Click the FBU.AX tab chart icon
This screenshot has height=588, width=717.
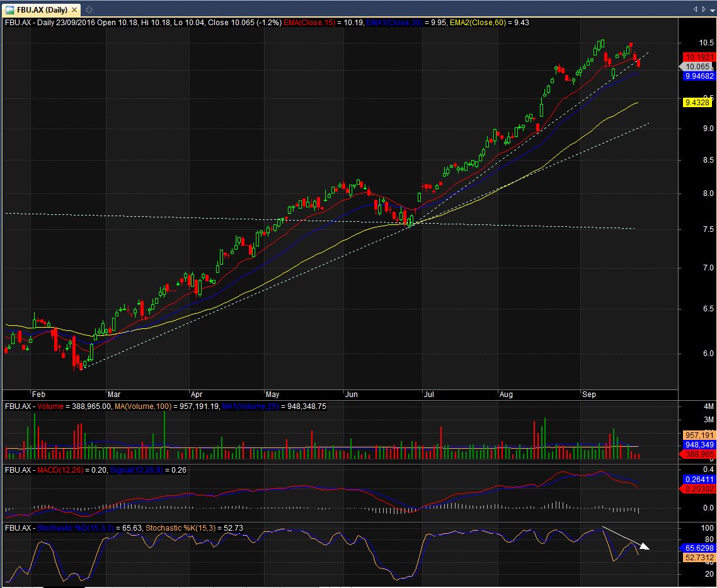tap(10, 9)
